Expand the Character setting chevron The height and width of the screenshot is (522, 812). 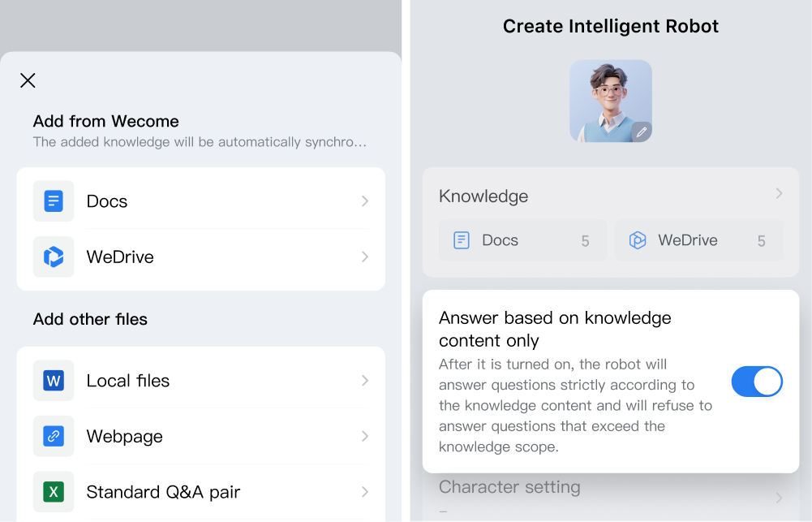click(779, 497)
